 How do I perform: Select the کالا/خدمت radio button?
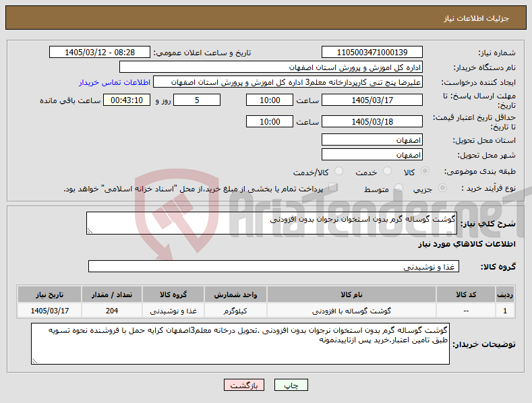pyautogui.click(x=338, y=171)
